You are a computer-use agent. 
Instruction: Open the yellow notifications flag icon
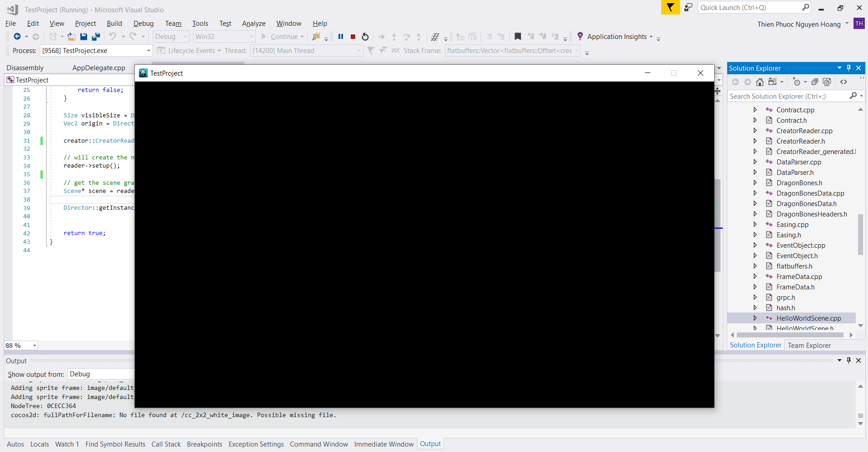click(670, 8)
